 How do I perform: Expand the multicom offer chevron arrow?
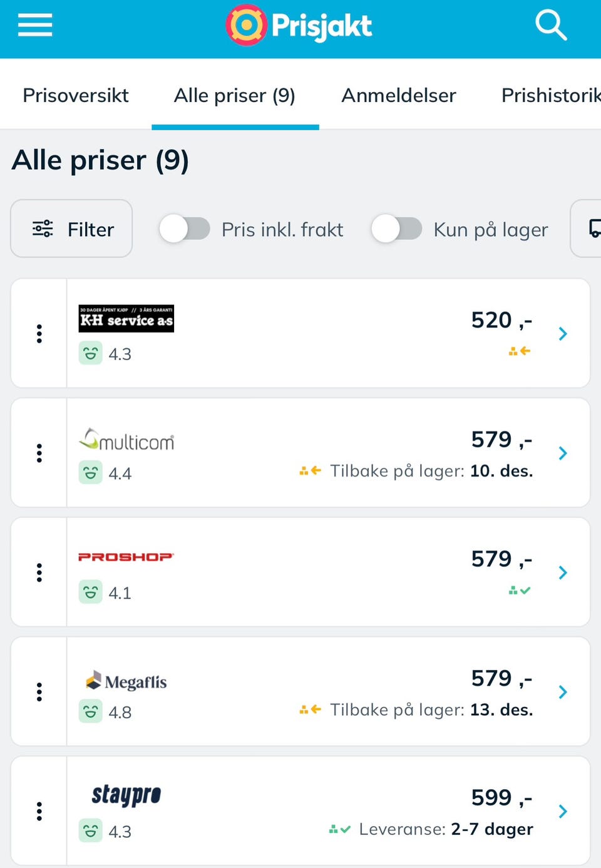tap(563, 453)
